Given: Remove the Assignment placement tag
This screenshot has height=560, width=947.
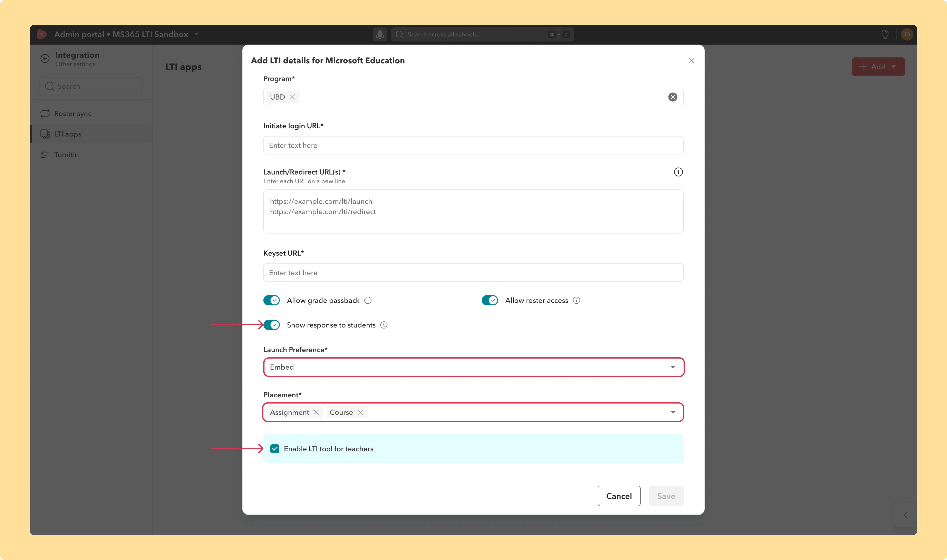Looking at the screenshot, I should tap(316, 412).
